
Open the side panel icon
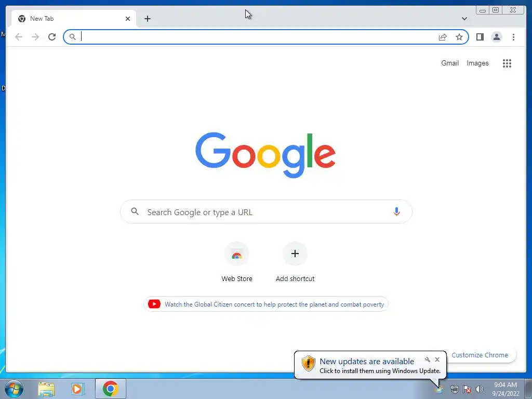coord(480,37)
